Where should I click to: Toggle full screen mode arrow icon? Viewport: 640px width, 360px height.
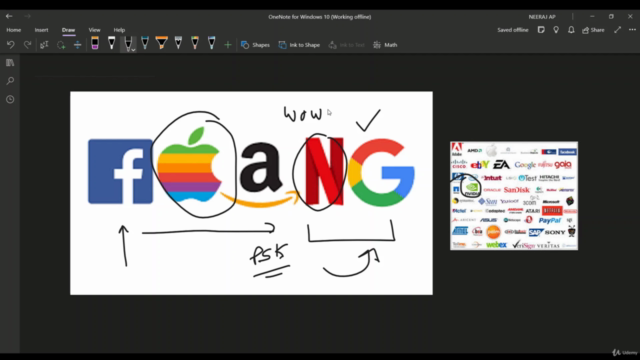[x=618, y=30]
